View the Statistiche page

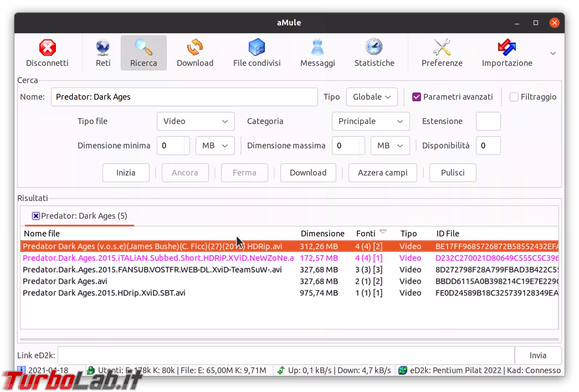374,53
